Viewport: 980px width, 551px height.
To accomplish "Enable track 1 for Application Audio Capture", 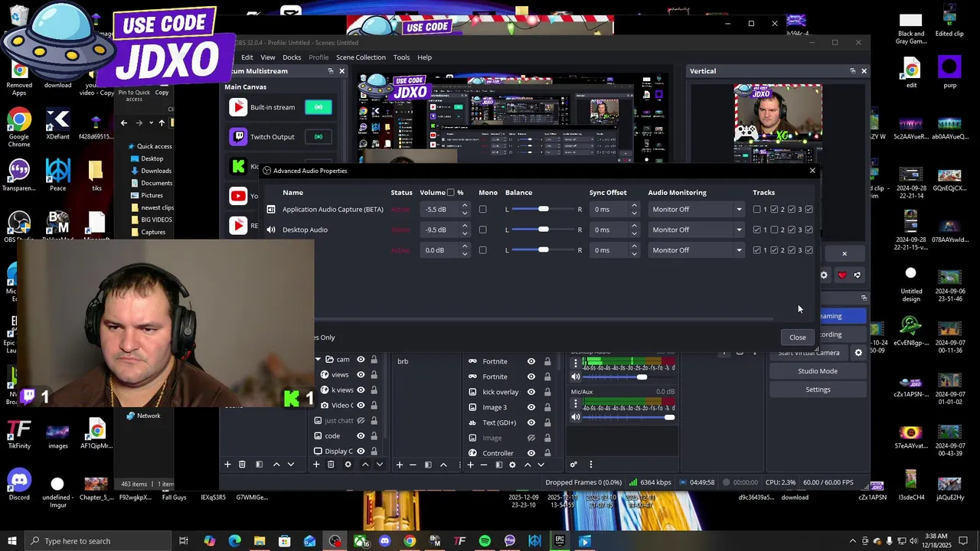I will click(x=756, y=210).
